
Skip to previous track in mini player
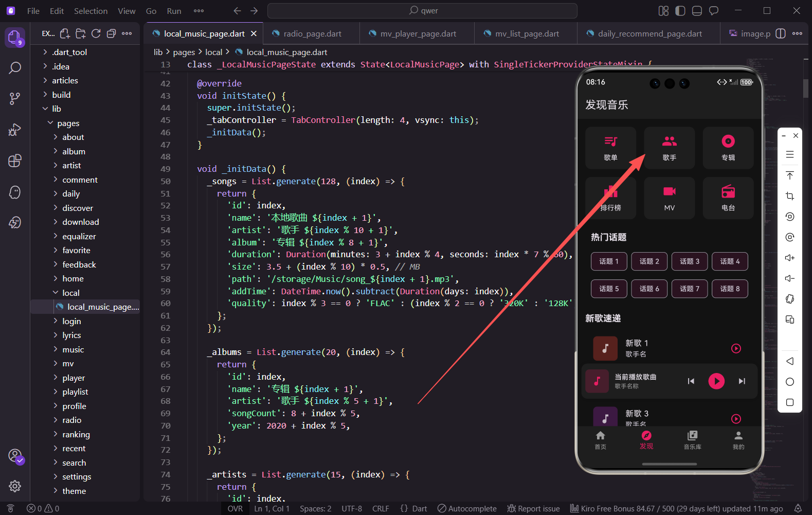coord(691,381)
